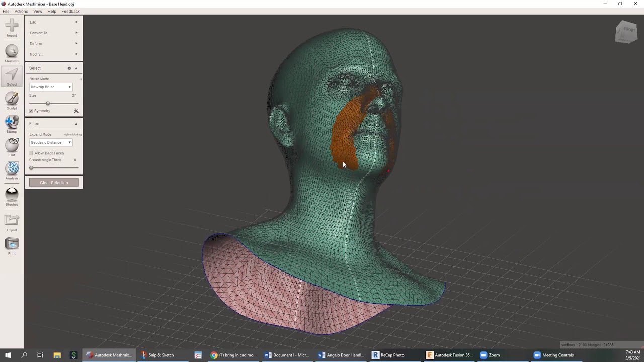Toggle the Symmetry checkbox

(x=31, y=111)
